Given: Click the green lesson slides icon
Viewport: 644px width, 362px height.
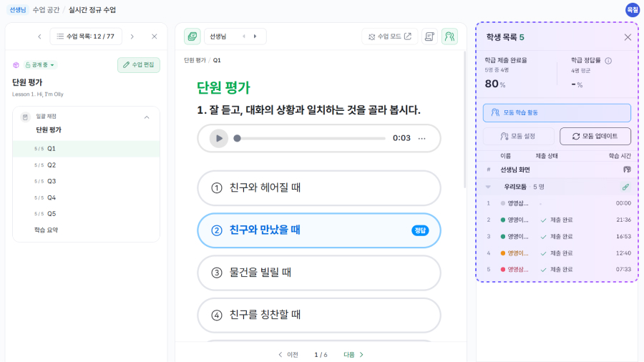Looking at the screenshot, I should click(x=192, y=36).
